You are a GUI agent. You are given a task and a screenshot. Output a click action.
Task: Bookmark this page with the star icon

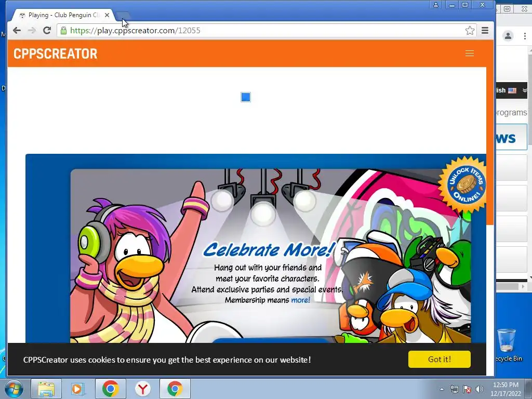click(470, 31)
